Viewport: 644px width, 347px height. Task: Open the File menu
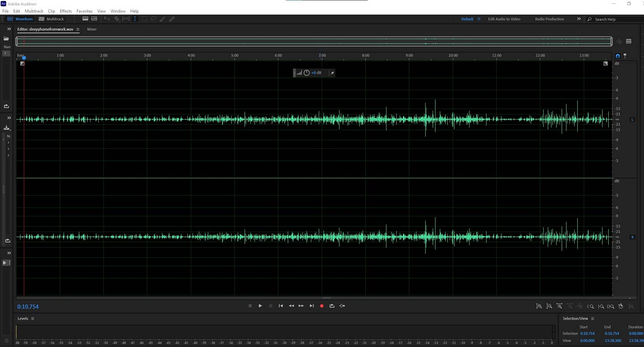5,11
